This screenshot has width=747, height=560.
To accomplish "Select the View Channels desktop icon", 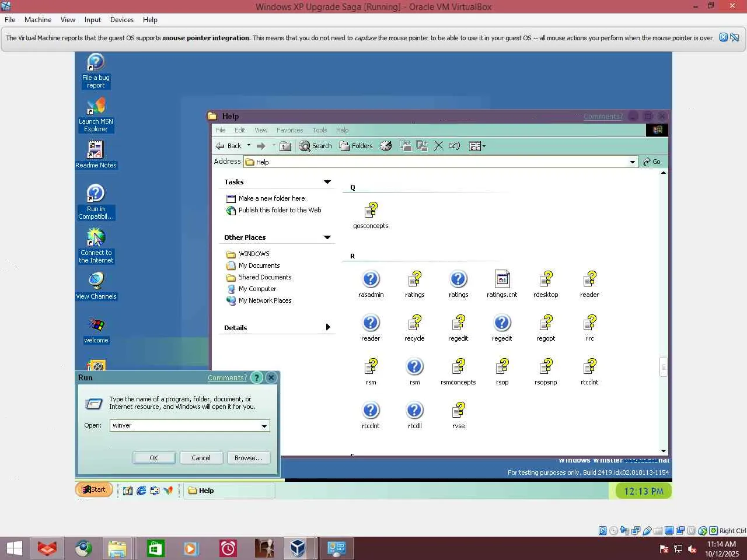I will pos(96,286).
